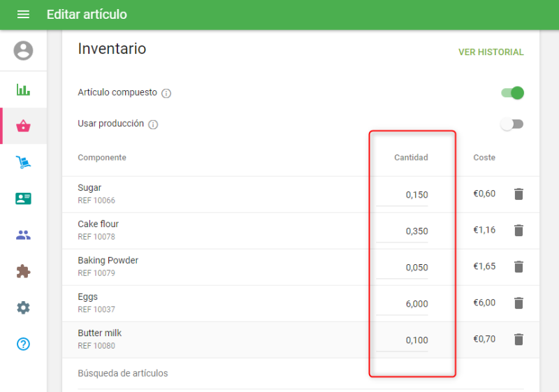Open the help question mark icon
Viewport: 559px width, 392px height.
pyautogui.click(x=23, y=344)
